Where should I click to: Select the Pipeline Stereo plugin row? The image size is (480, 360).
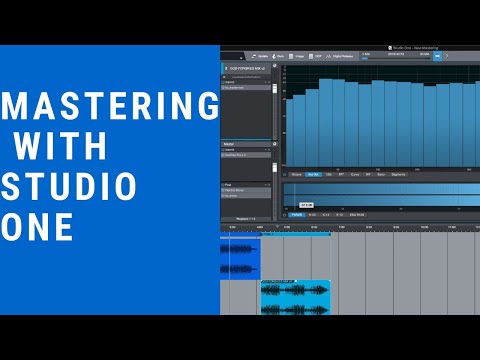pos(246,190)
